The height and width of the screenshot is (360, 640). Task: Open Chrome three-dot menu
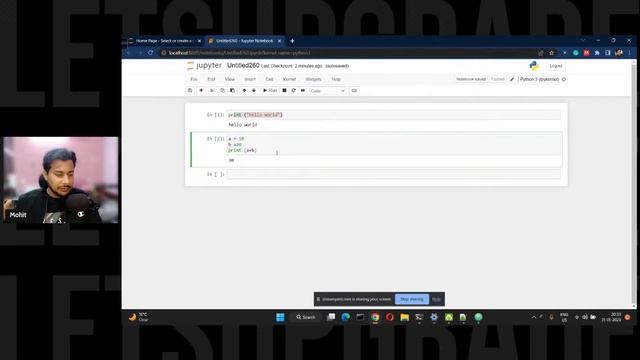click(630, 53)
